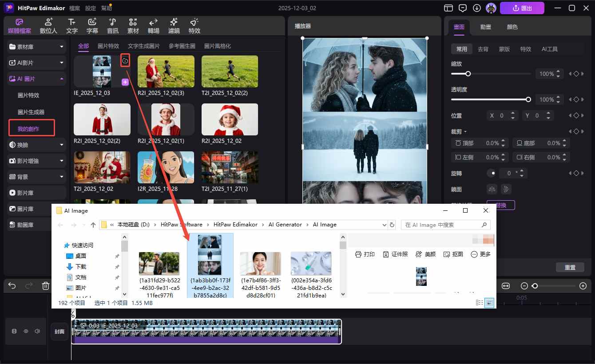The width and height of the screenshot is (595, 364).
Task: Click the 重置 reset button
Action: coord(570,267)
